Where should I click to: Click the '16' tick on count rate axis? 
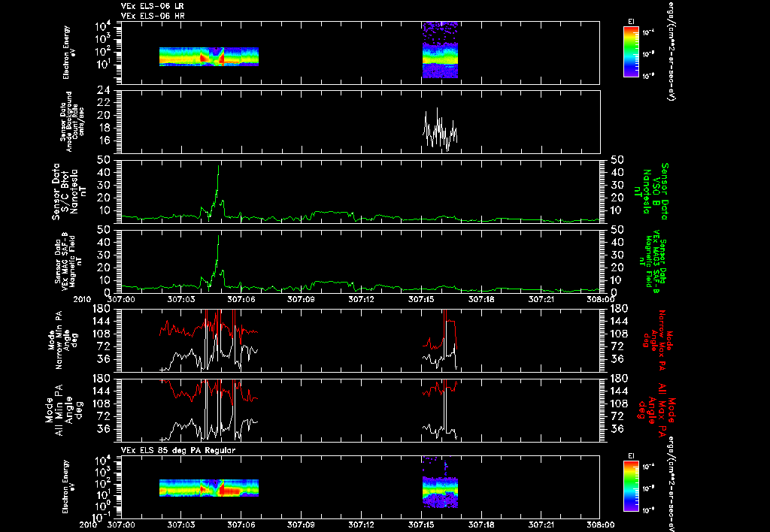click(103, 141)
